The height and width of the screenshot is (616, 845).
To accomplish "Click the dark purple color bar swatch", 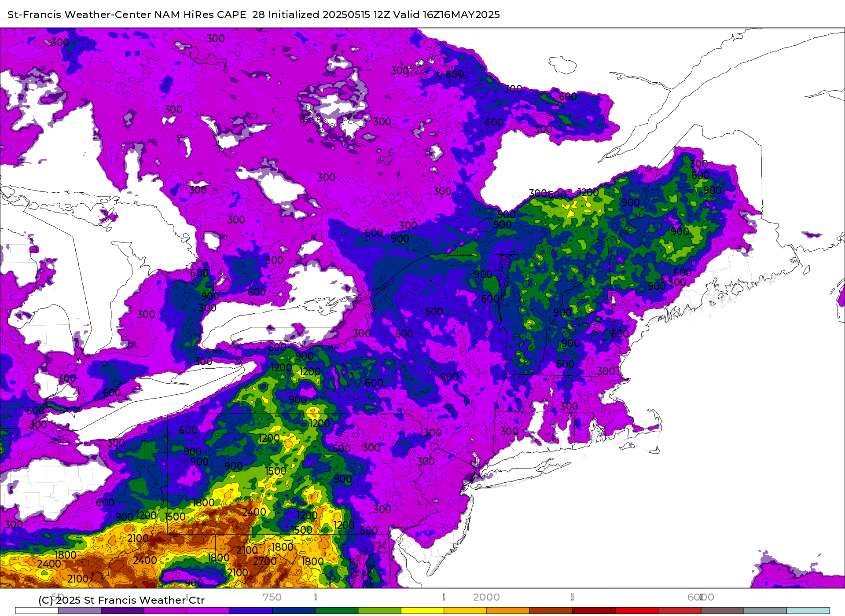I will point(122,611).
